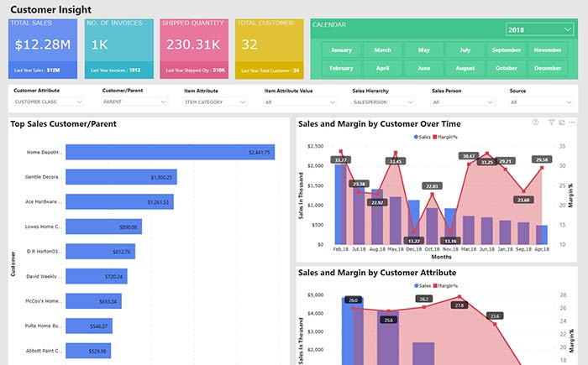Click the Top Sales Customer/Parent chart title
The height and width of the screenshot is (365, 588).
63,123
